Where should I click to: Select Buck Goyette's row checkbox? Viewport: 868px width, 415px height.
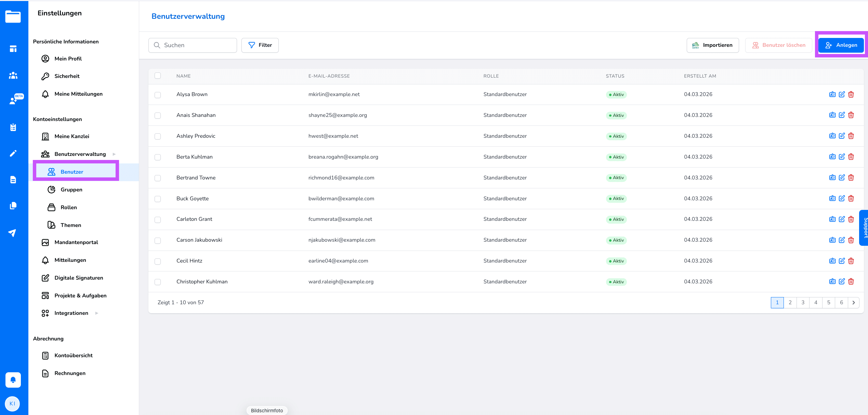pyautogui.click(x=158, y=199)
